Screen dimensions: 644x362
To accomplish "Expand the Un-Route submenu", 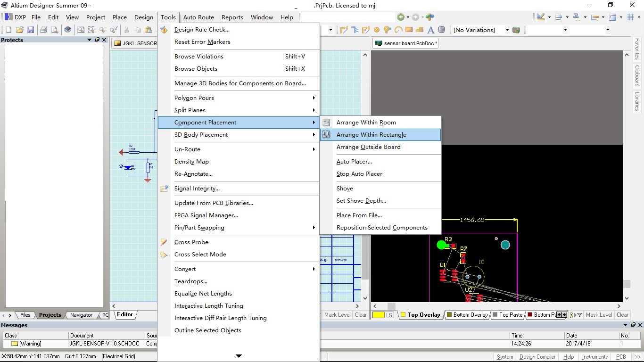I will pos(239,149).
